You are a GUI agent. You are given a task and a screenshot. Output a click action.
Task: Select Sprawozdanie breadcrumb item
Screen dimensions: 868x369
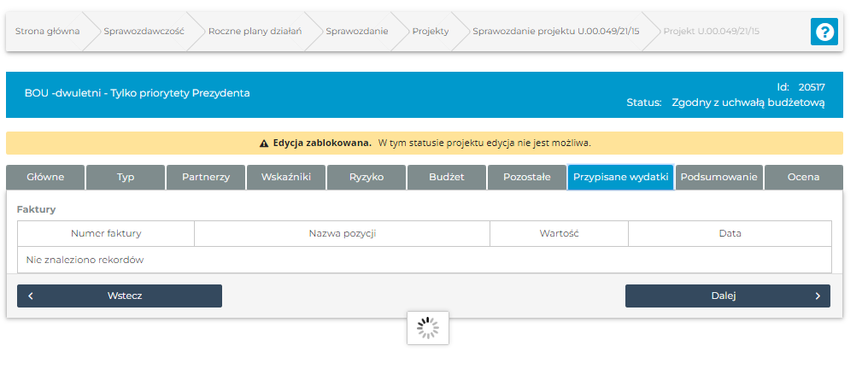click(x=356, y=32)
